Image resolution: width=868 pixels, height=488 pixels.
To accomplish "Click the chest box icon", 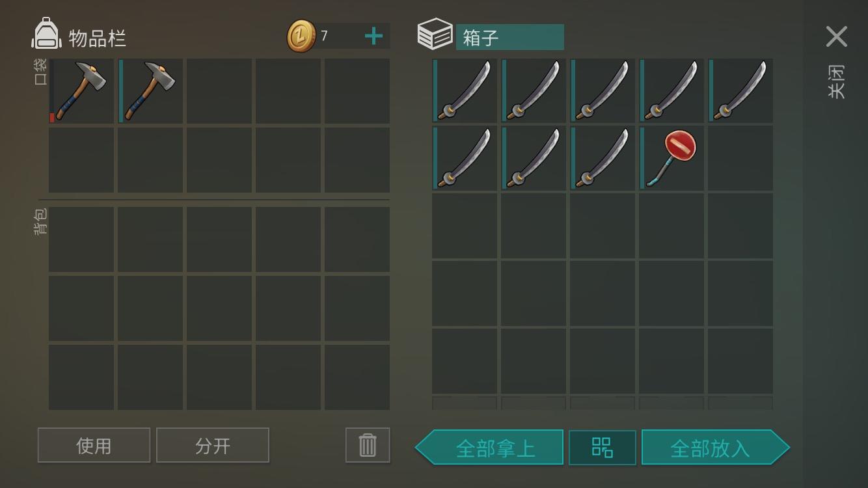I will tap(435, 34).
